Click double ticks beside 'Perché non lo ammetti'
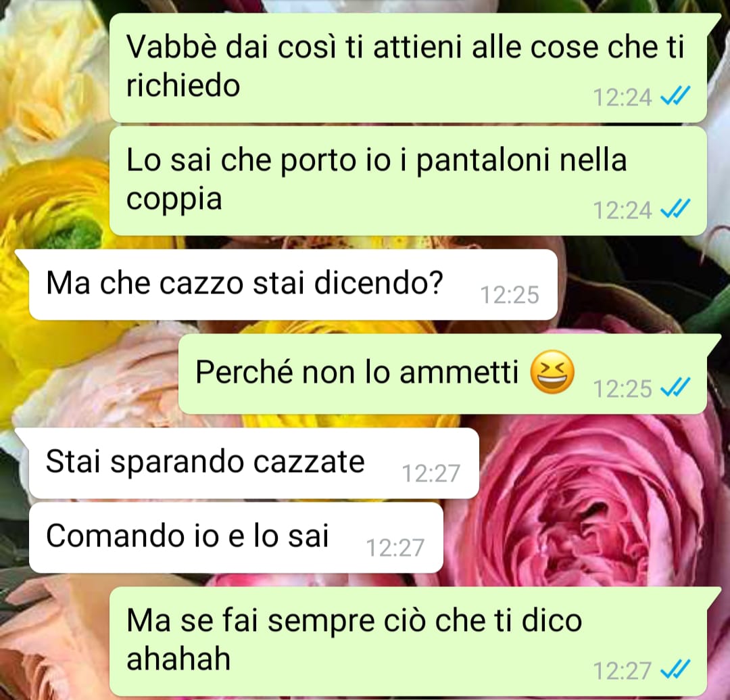This screenshot has width=730, height=700. pos(675,388)
